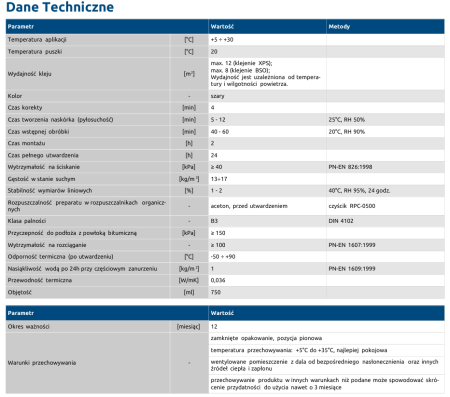Screen dimensions: 450x397
Task: Click the '[miesiąc]' unit cell
Action: [189, 327]
